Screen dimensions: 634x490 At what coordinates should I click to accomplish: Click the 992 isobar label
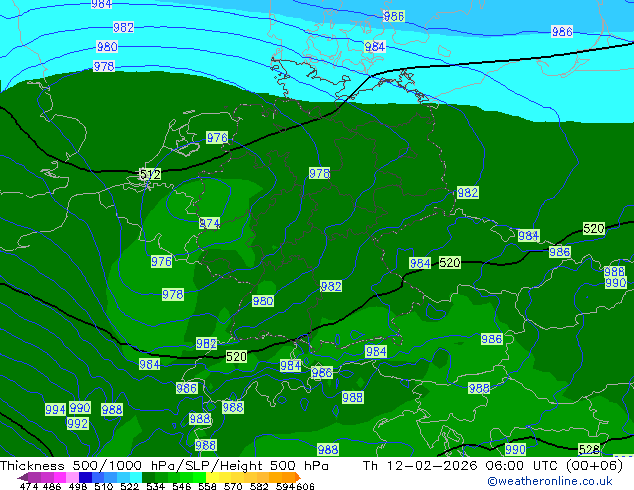click(78, 423)
